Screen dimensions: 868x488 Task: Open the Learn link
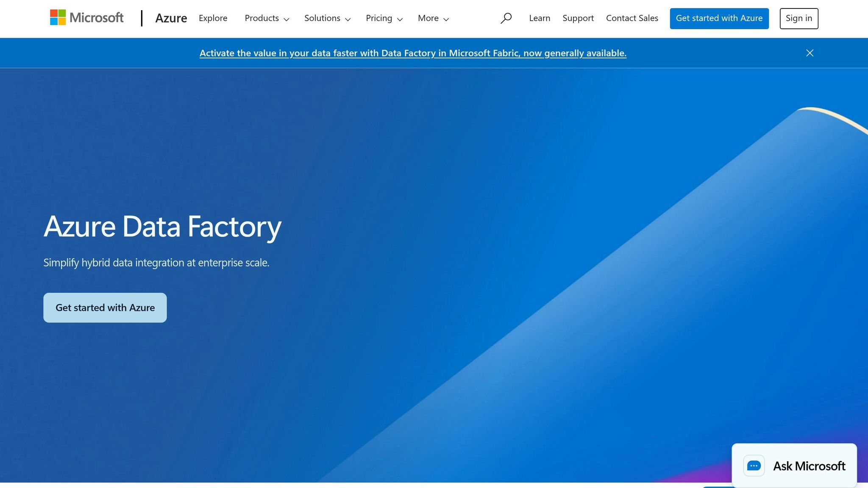[540, 18]
